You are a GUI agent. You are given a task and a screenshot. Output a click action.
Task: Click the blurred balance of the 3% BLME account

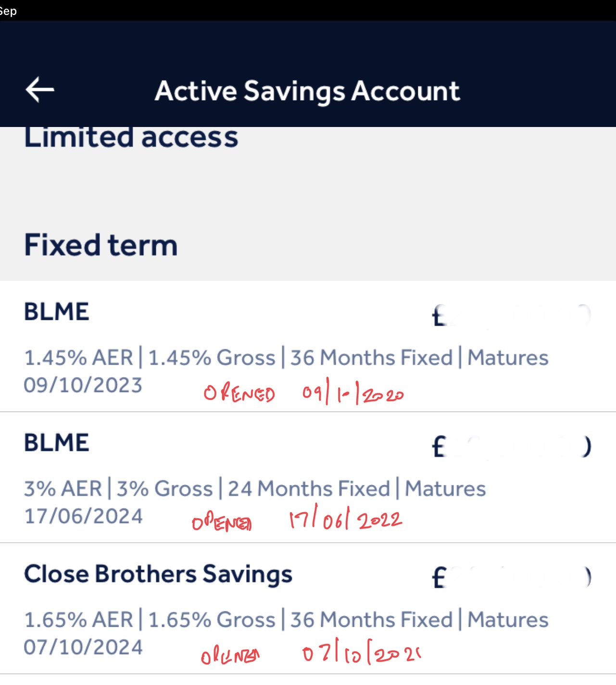coord(511,447)
